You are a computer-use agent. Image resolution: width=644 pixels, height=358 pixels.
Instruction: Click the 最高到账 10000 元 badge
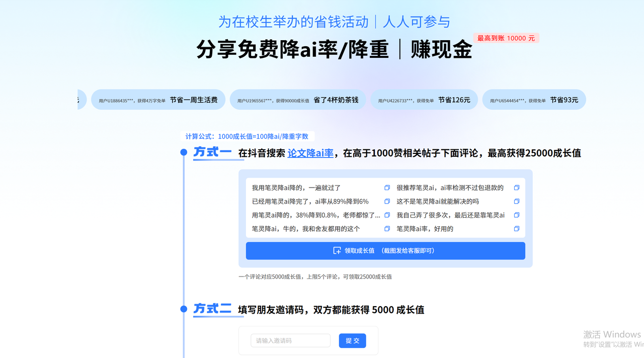(506, 38)
